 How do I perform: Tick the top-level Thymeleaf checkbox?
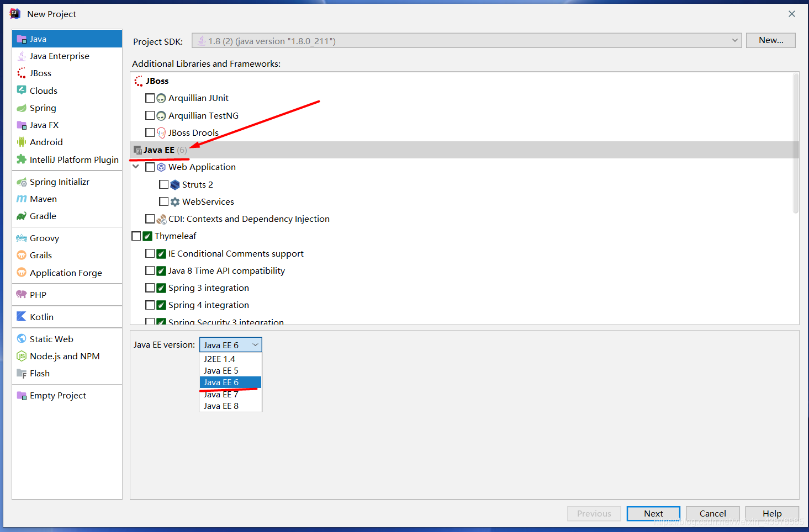136,236
